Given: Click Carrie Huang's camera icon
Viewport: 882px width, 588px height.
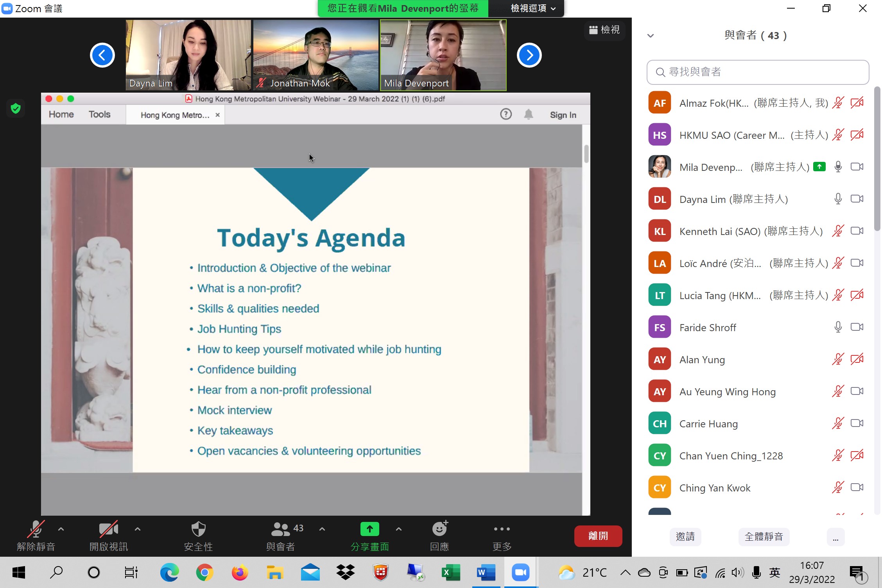Looking at the screenshot, I should pyautogui.click(x=857, y=423).
